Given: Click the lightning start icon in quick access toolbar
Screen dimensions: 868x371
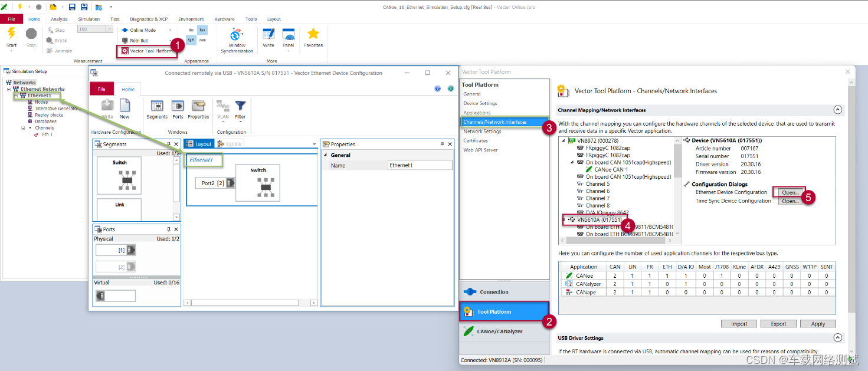Looking at the screenshot, I should pos(20,7).
